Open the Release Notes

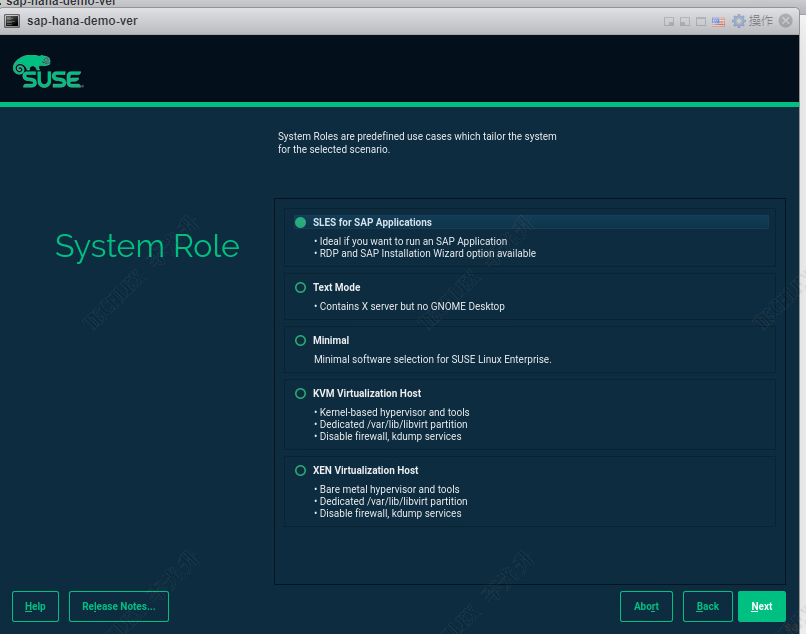point(119,606)
